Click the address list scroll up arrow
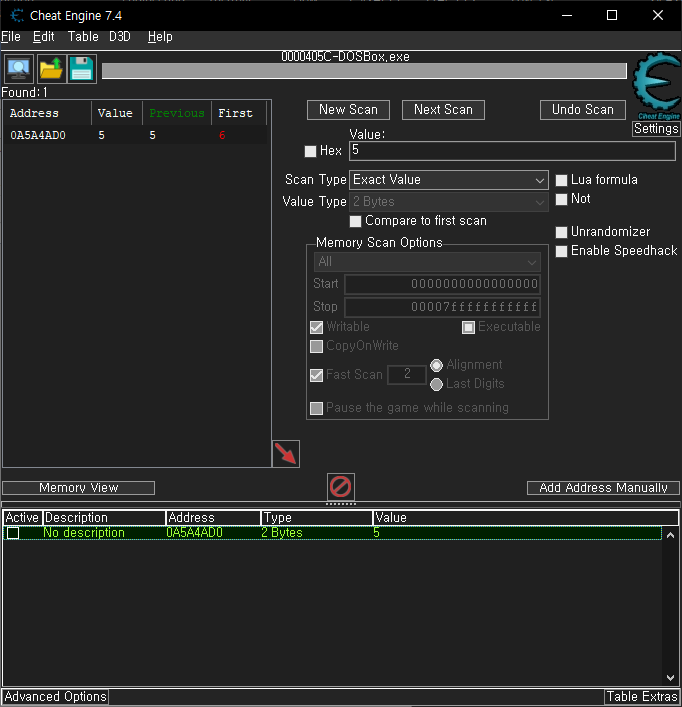 [670, 535]
